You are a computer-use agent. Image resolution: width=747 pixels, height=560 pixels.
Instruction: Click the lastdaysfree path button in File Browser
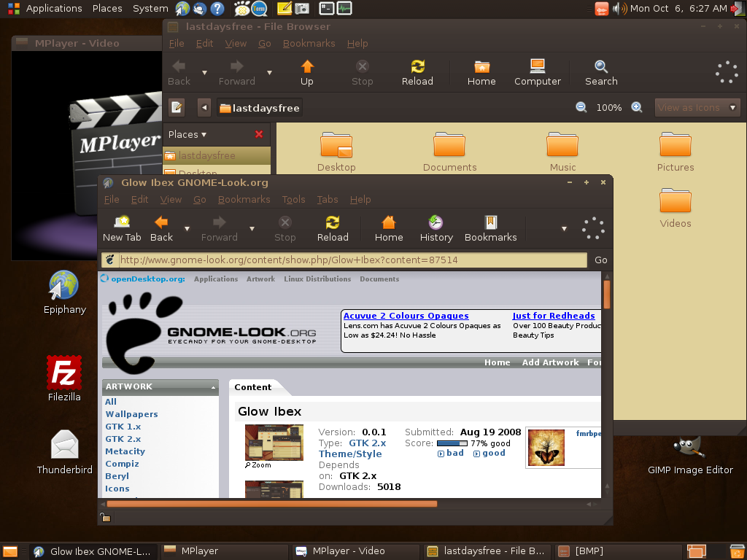259,108
